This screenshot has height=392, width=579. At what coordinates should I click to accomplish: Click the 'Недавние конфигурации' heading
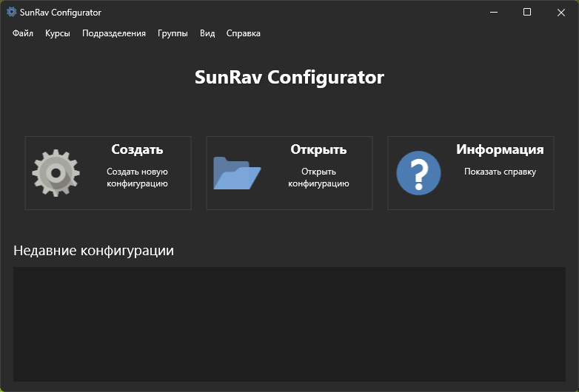[93, 251]
